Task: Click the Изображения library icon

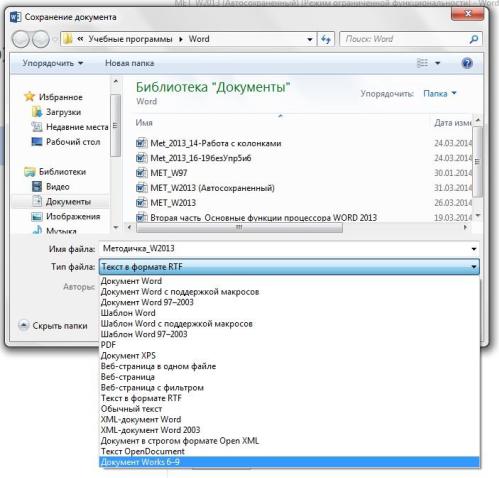Action: 37,216
